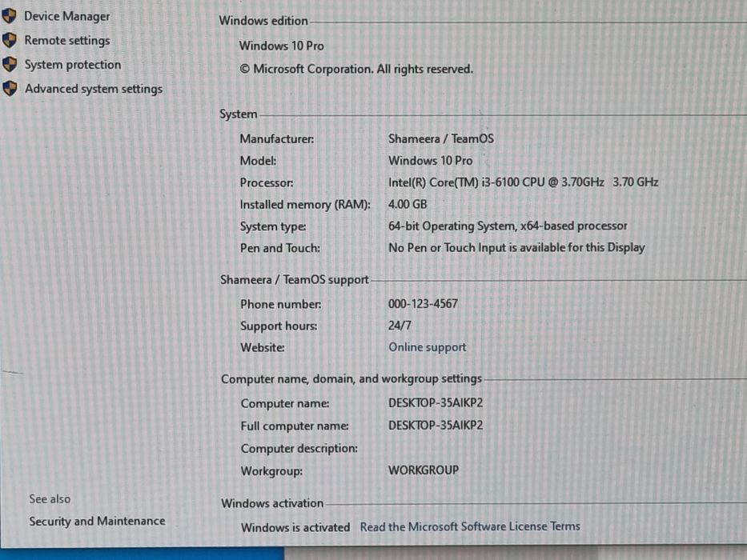Click the 64-bit Operating System value
This screenshot has width=747, height=560.
pos(508,226)
